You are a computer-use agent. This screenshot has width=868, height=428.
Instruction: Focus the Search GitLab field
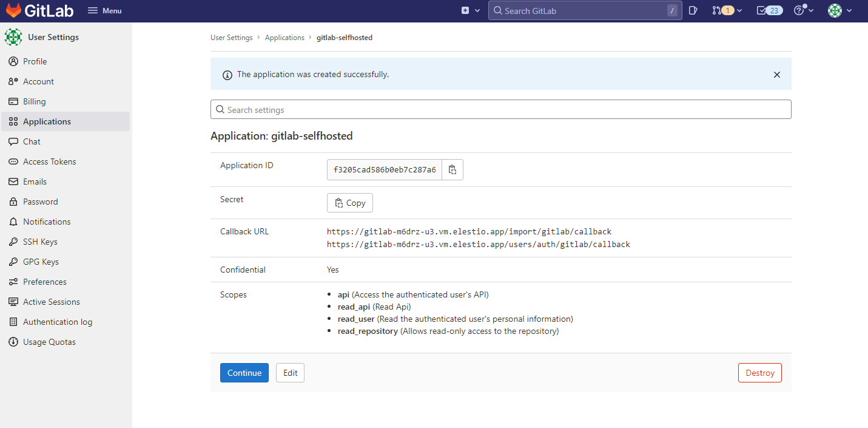[585, 10]
